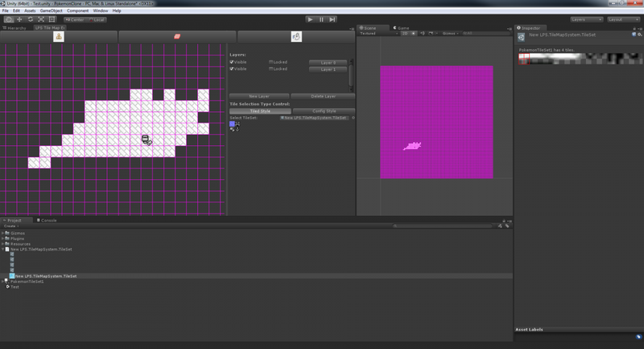Toggle the Center pivot mode button
This screenshot has height=349, width=644.
click(74, 19)
